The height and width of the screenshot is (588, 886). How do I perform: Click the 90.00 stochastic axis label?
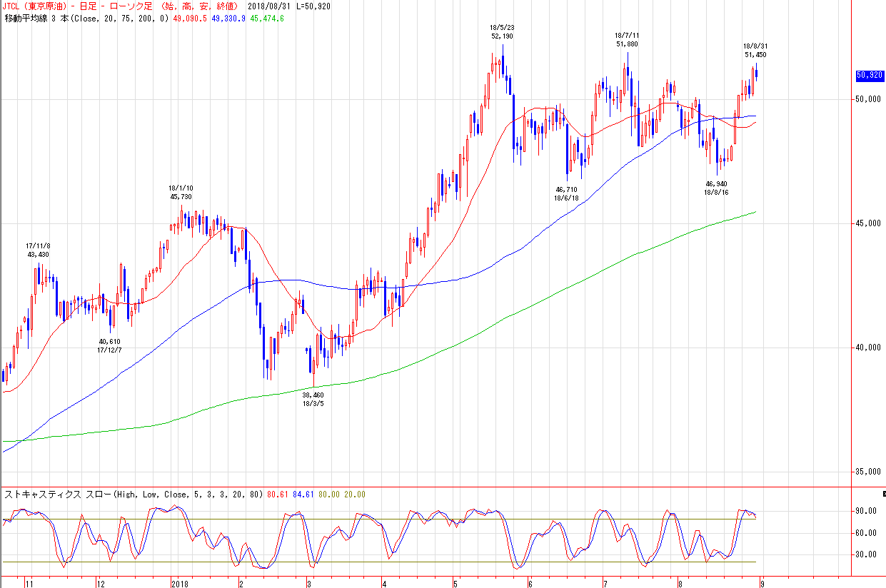867,512
